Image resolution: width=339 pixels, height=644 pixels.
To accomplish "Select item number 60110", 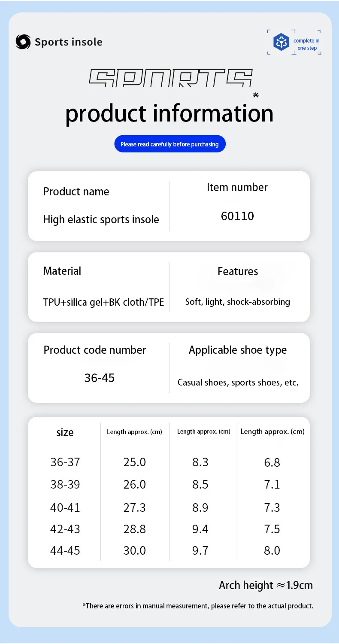I will point(237,216).
